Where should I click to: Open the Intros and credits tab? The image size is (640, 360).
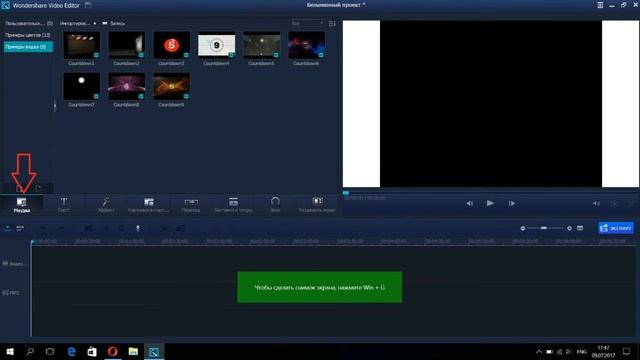pos(233,205)
